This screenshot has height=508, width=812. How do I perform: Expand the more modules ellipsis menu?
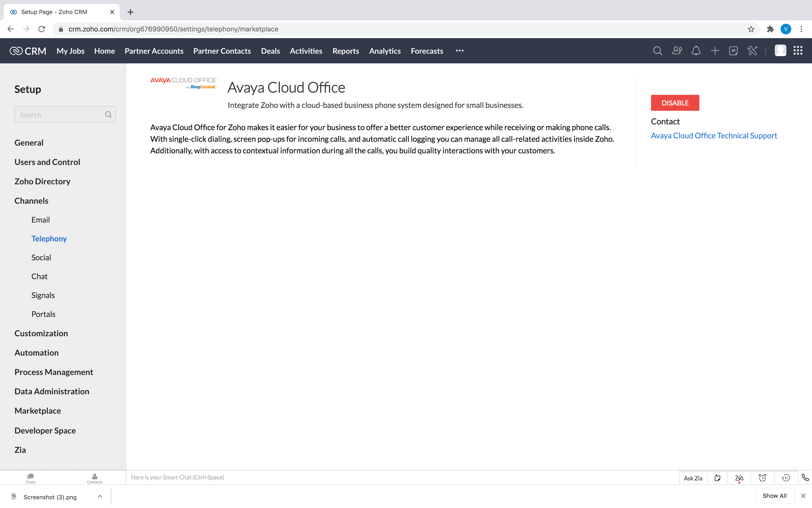[460, 51]
